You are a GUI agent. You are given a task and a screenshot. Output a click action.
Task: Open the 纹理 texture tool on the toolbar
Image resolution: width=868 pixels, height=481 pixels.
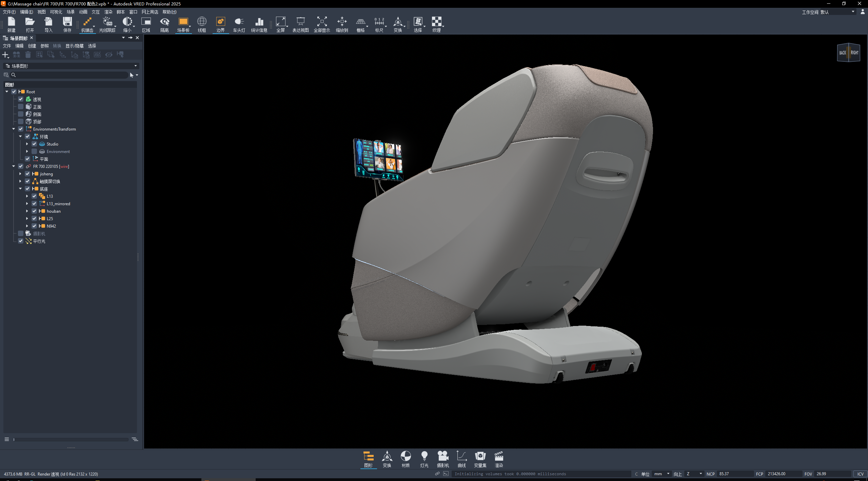click(x=437, y=24)
